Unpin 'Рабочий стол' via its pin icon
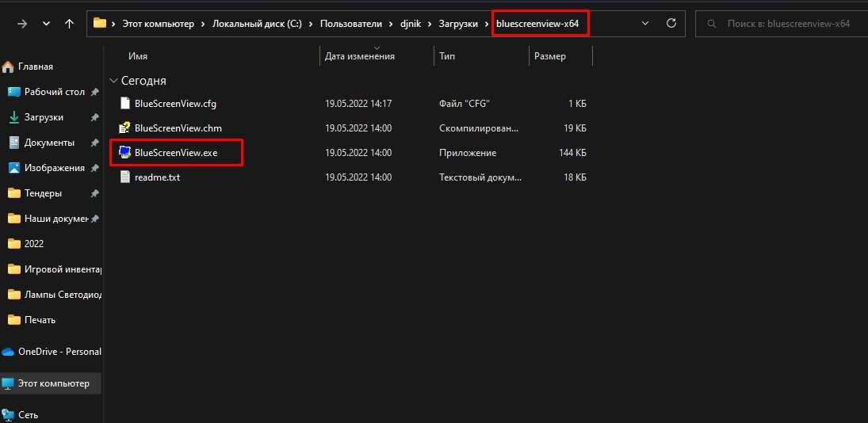 coord(94,93)
